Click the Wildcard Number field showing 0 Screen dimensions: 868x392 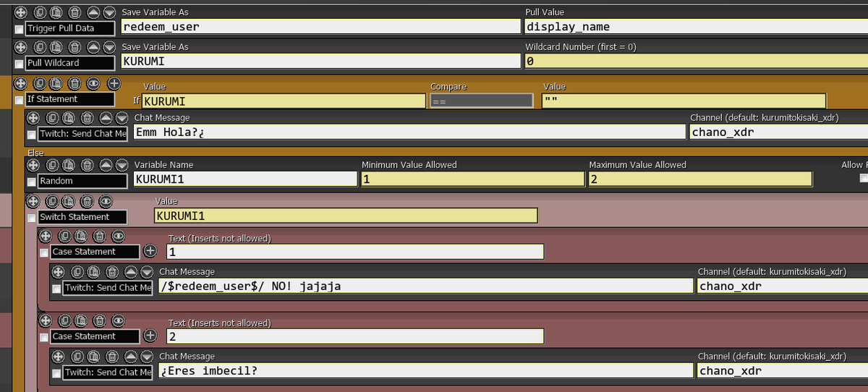696,61
